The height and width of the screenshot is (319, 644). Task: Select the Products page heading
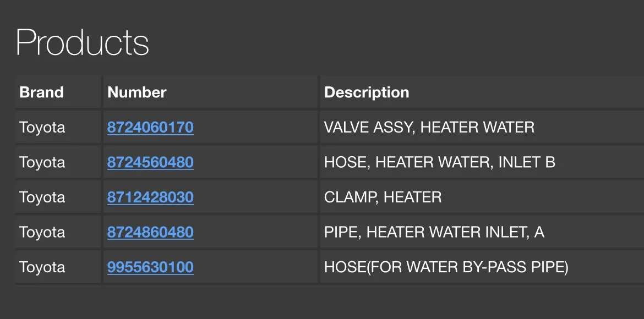(82, 43)
